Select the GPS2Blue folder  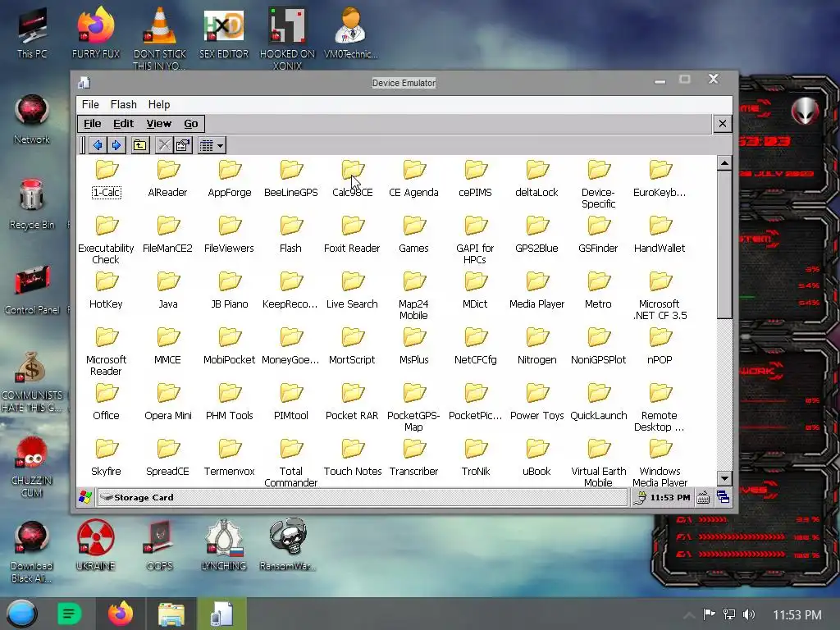point(536,235)
